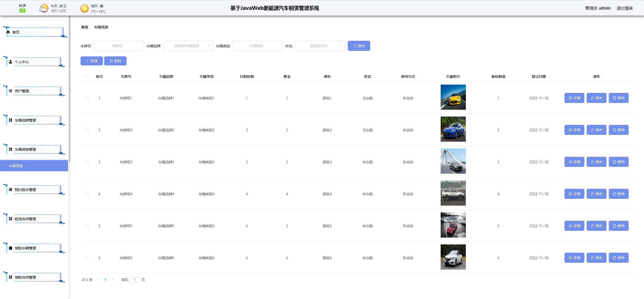Click the 删除 batch delete button above table
This screenshot has width=644, height=299.
coord(115,61)
